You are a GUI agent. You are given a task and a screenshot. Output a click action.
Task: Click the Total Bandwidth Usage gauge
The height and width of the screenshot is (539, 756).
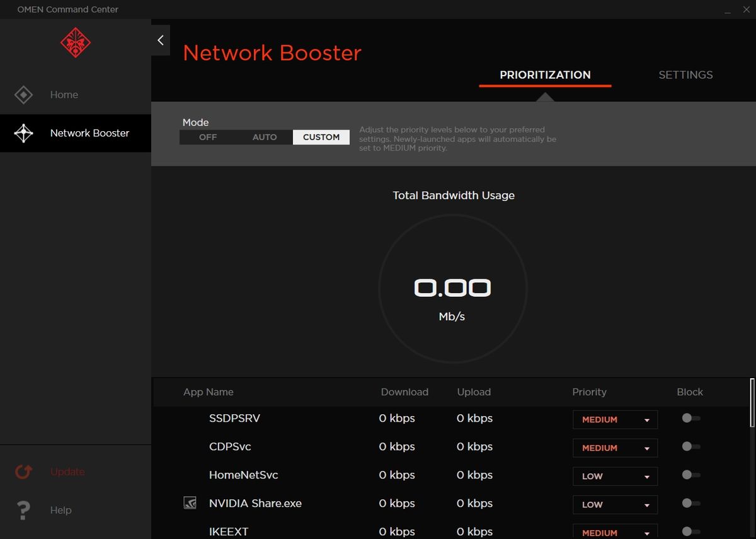(453, 289)
